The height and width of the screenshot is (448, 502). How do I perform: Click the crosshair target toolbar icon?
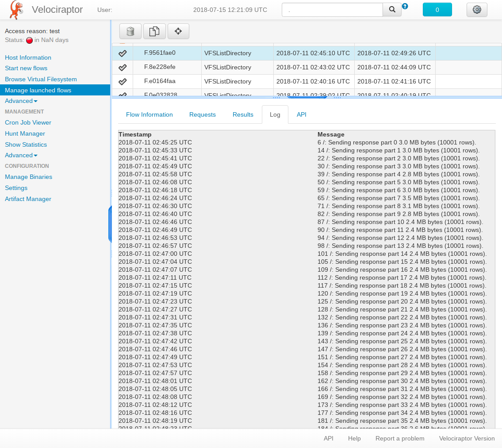click(x=178, y=31)
